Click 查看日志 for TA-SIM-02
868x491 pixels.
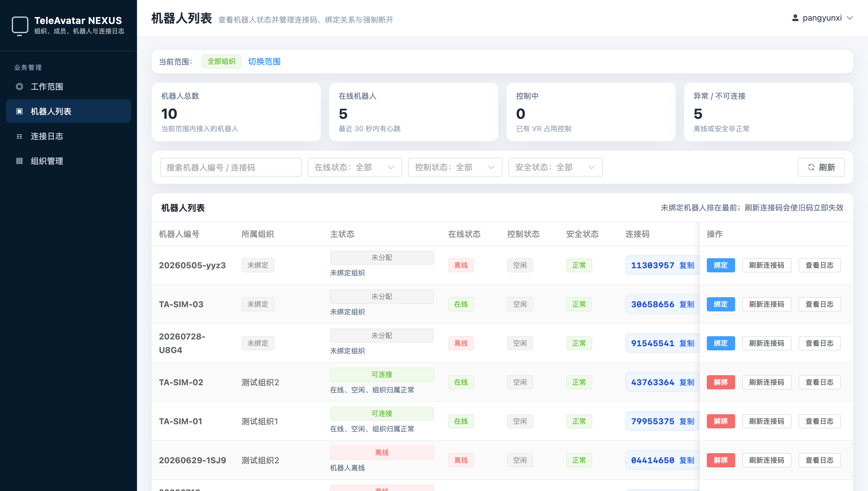tap(820, 382)
